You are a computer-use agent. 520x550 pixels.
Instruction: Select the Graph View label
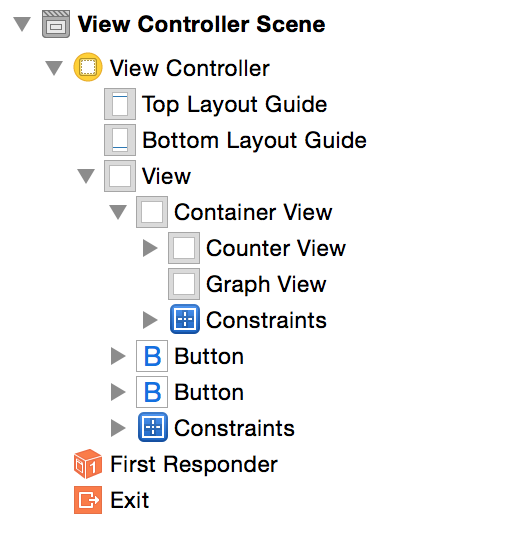pos(266,284)
